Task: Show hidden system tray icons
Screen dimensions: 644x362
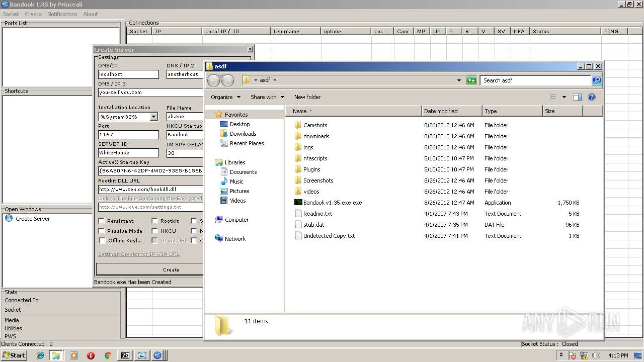Action: [x=561, y=355]
